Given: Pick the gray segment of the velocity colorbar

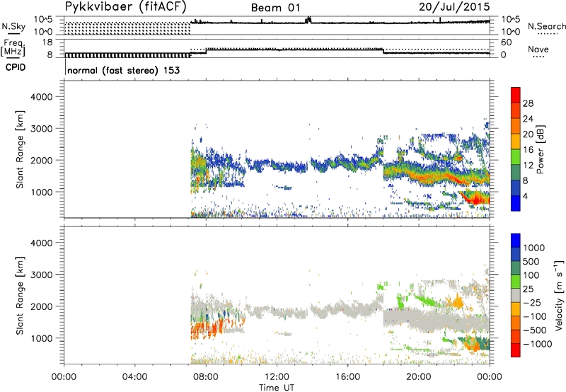Looking at the screenshot, I should tap(516, 295).
